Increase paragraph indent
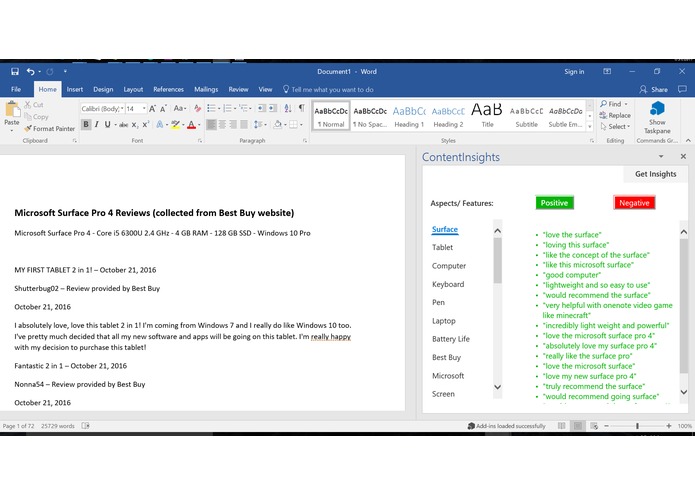Screen dimensions: 695x494 point(273,109)
